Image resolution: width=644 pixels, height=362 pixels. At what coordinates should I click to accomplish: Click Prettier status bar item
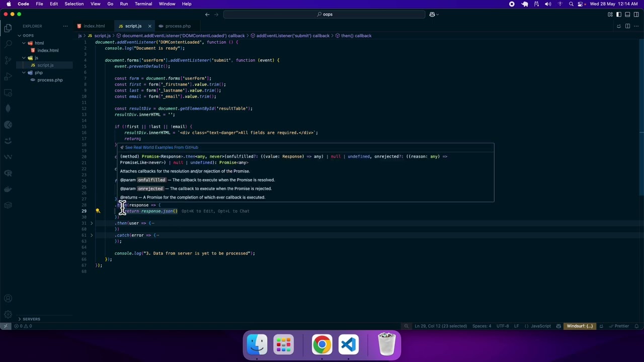click(x=619, y=326)
